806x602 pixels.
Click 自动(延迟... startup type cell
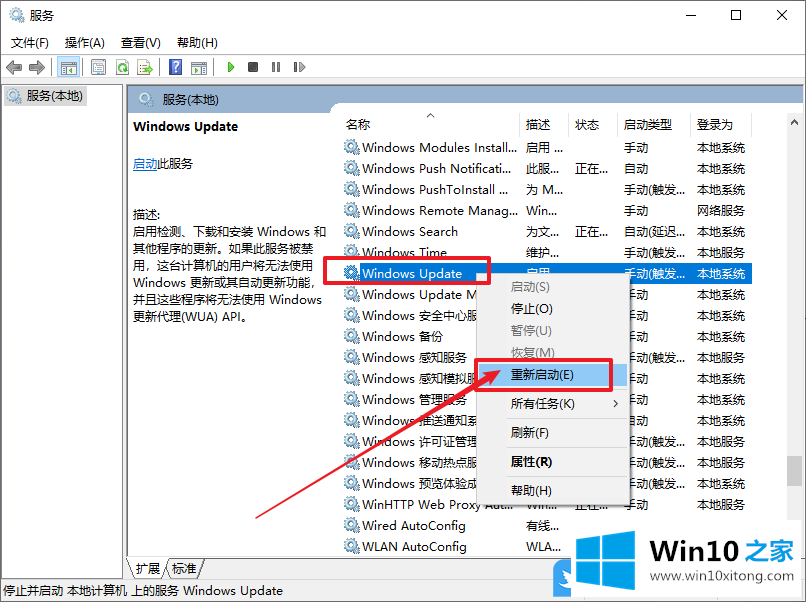[654, 232]
